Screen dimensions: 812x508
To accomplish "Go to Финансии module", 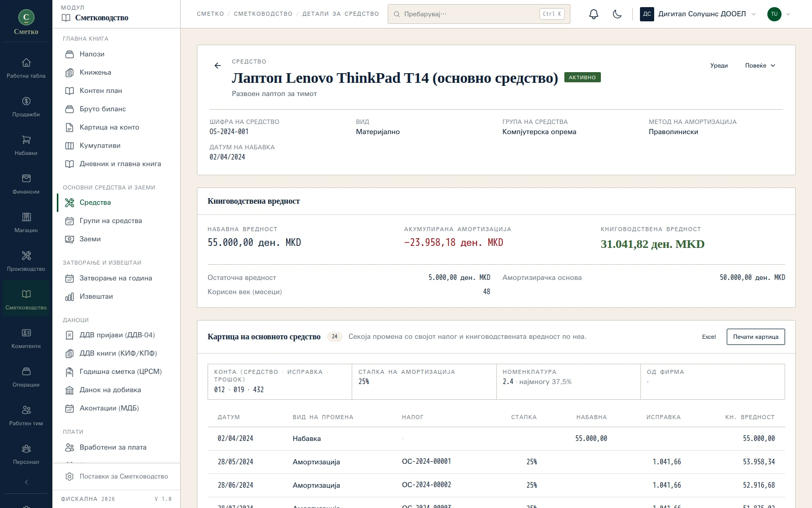I will click(26, 184).
